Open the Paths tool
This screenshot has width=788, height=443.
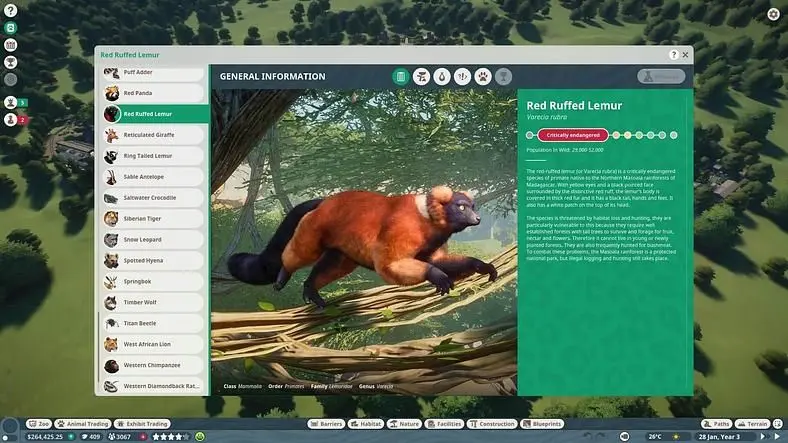pyautogui.click(x=717, y=424)
